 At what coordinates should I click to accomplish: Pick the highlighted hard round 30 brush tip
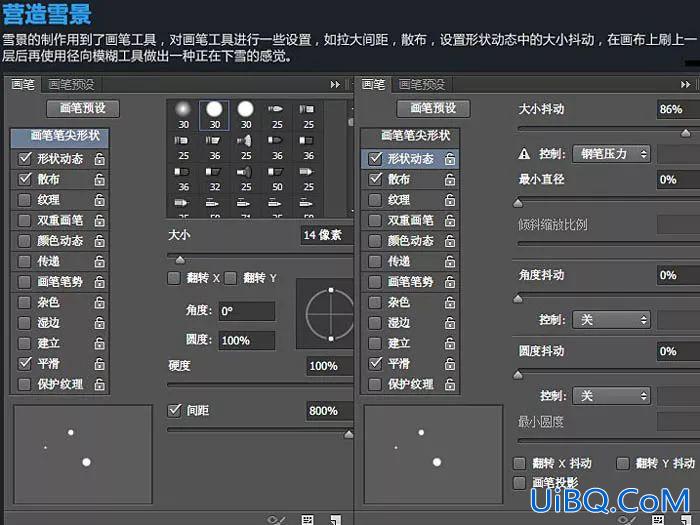click(x=214, y=115)
